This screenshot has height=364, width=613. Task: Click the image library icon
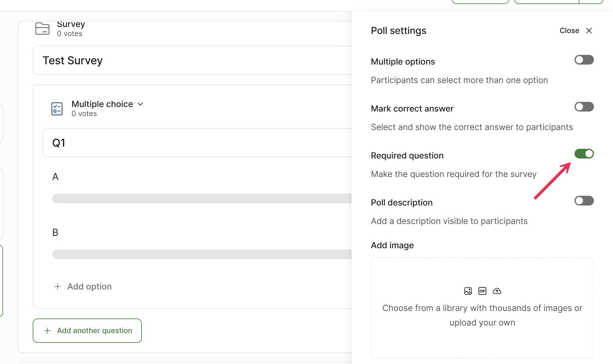[468, 291]
